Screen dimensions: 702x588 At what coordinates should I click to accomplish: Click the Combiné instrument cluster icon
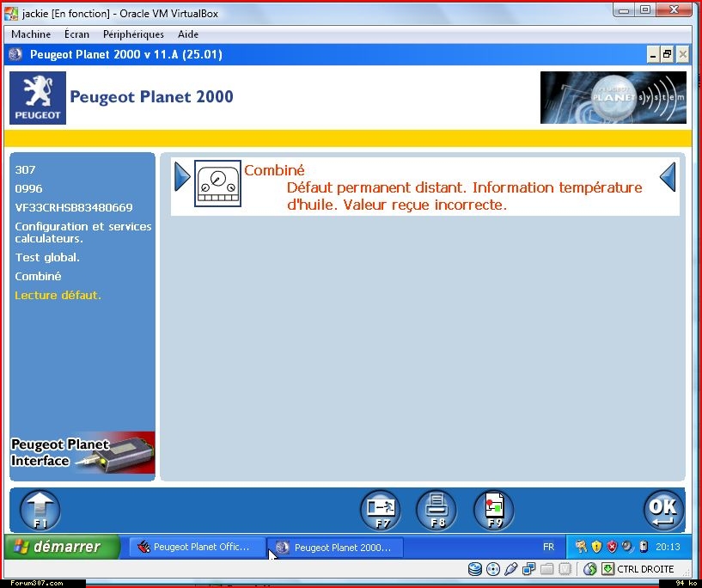click(x=217, y=183)
